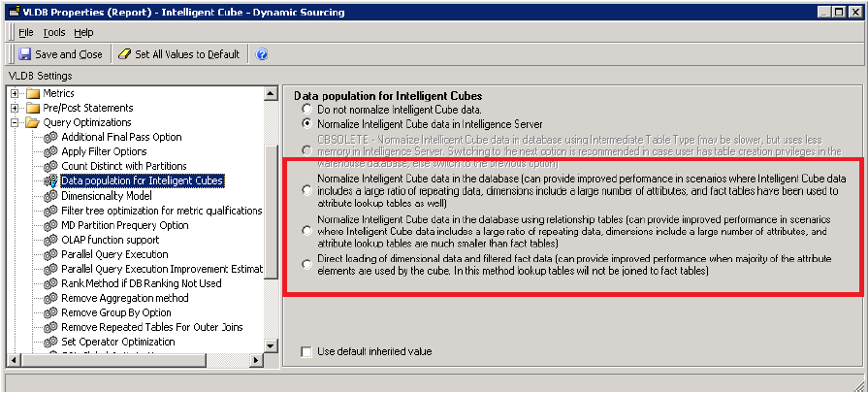Expand the Pre/Post Statements node
The image size is (868, 393).
point(16,108)
